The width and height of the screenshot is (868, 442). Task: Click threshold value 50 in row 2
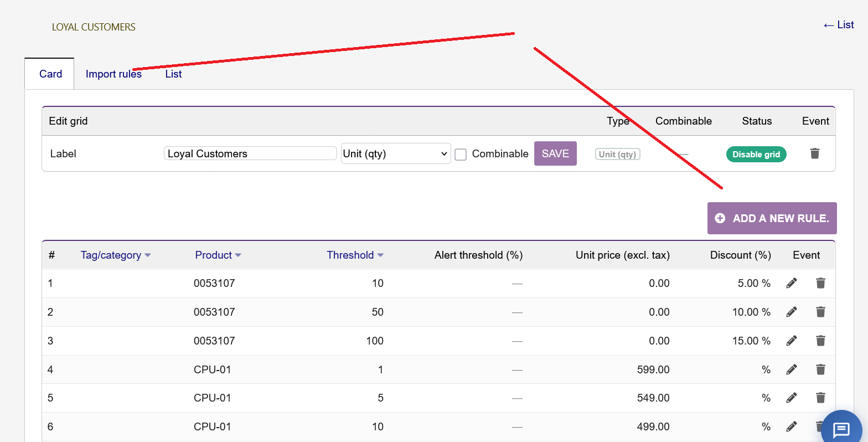(x=378, y=312)
